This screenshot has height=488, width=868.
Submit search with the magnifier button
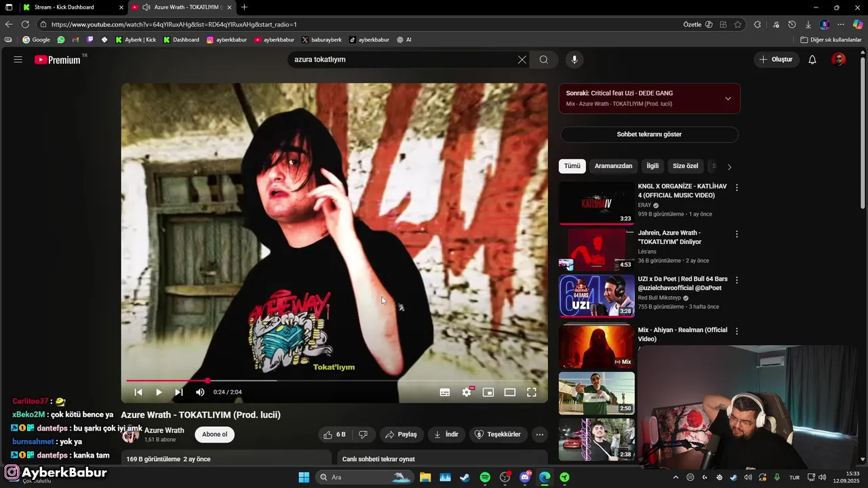click(x=544, y=60)
